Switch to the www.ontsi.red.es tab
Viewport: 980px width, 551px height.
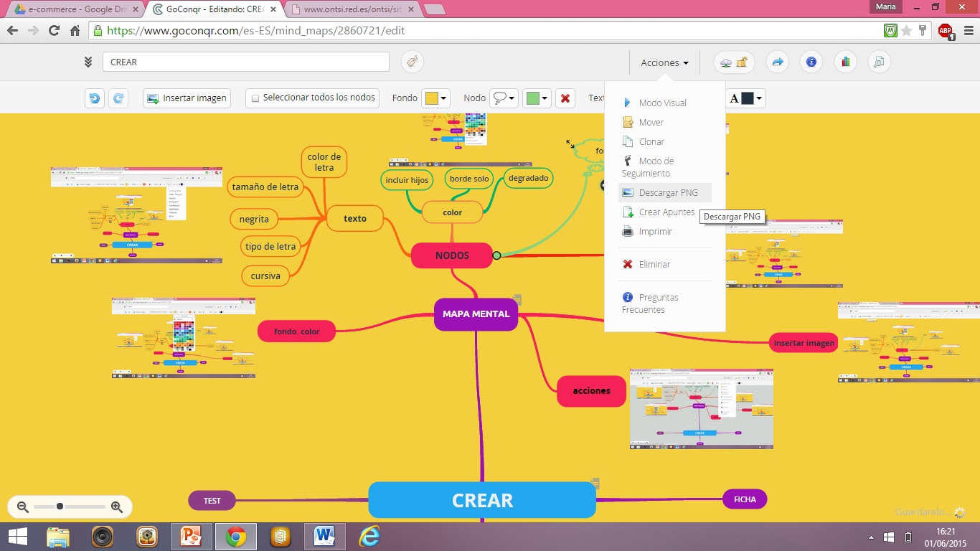click(x=351, y=9)
